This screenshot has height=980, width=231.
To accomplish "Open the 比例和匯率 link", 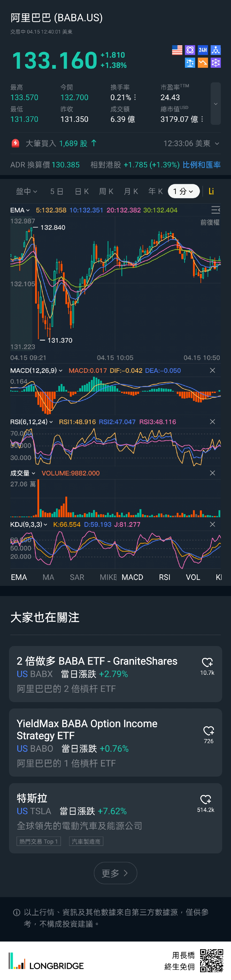I will (201, 165).
